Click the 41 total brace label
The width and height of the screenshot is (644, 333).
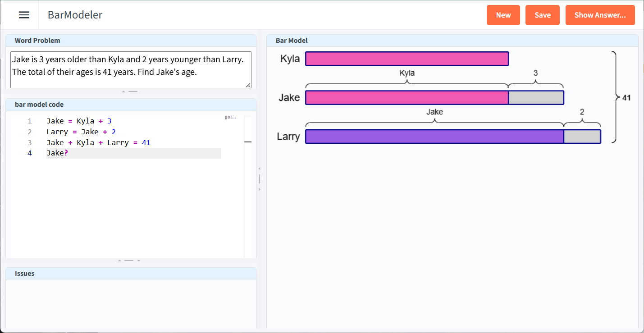626,97
